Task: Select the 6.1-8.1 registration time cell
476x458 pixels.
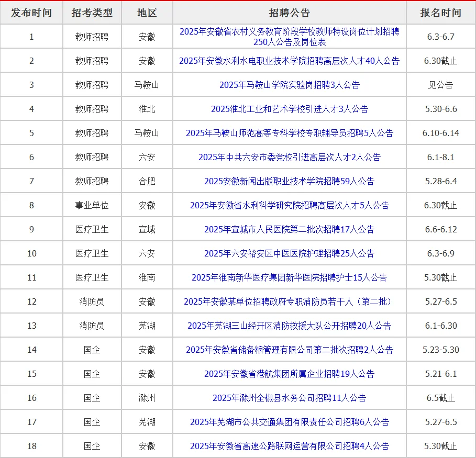Action: click(x=441, y=157)
